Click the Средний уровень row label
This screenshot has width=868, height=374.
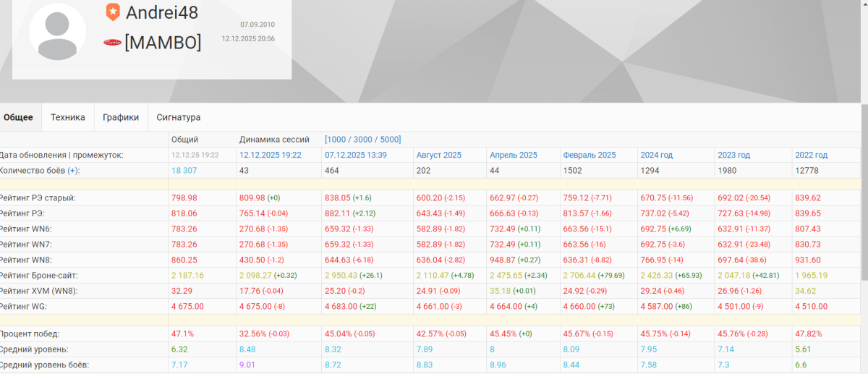click(x=33, y=349)
